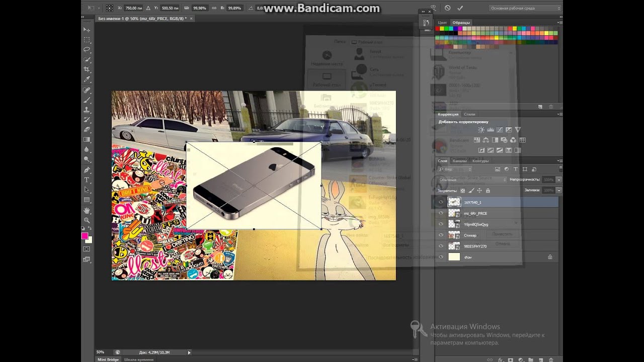
Task: Open the collapsed History panel icon
Action: tap(426, 23)
